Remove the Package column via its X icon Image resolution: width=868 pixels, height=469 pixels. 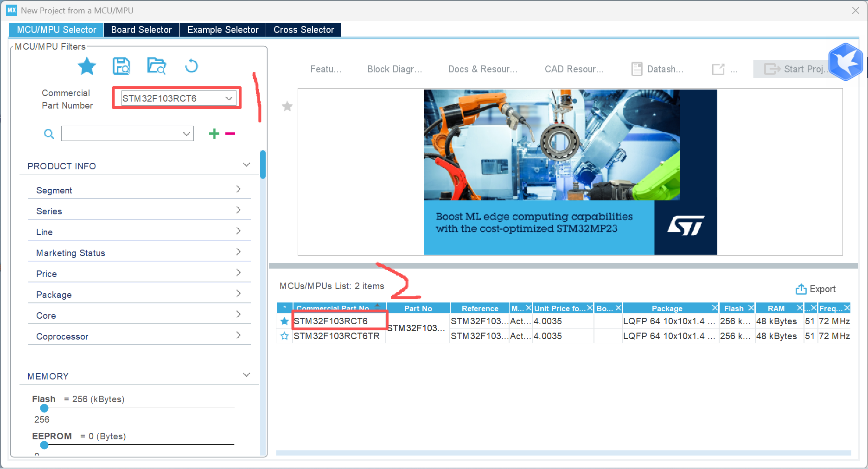715,308
